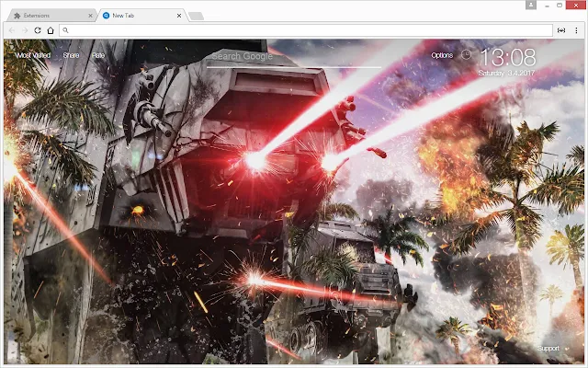
Task: Open the Most Visited link
Action: (x=33, y=55)
